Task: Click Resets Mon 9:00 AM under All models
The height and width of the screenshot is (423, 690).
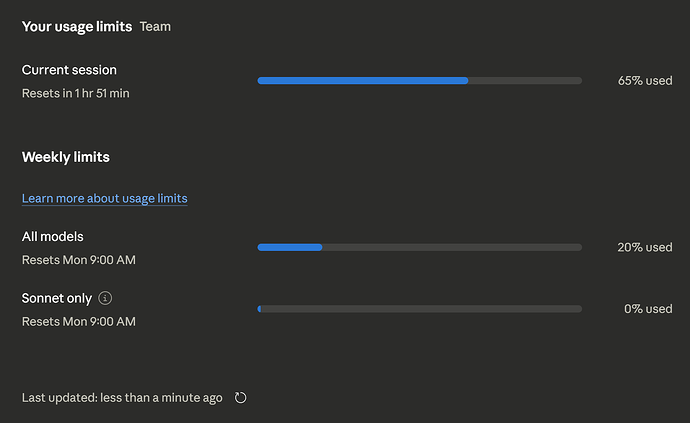Action: click(x=79, y=260)
